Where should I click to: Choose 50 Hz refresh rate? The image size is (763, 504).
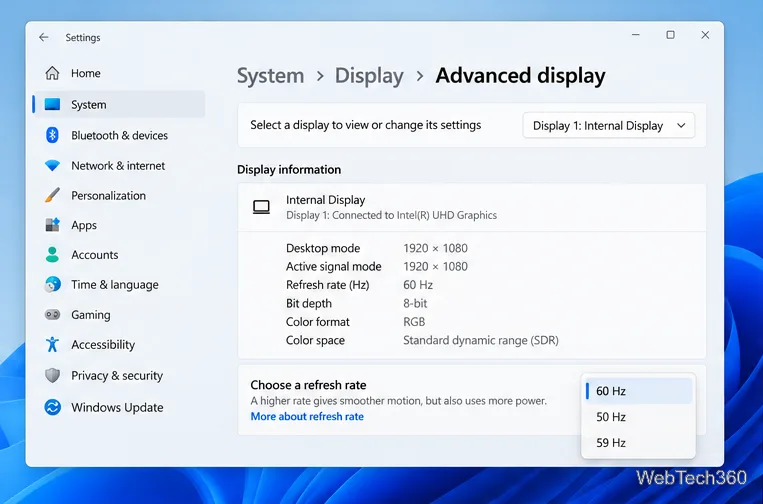click(x=638, y=417)
